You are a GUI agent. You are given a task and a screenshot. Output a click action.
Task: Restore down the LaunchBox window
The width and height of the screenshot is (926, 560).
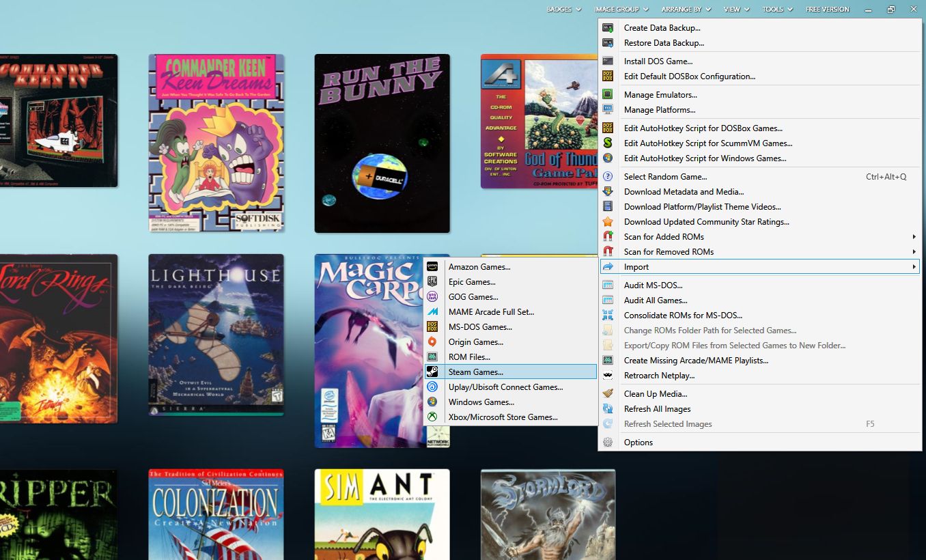tap(891, 10)
